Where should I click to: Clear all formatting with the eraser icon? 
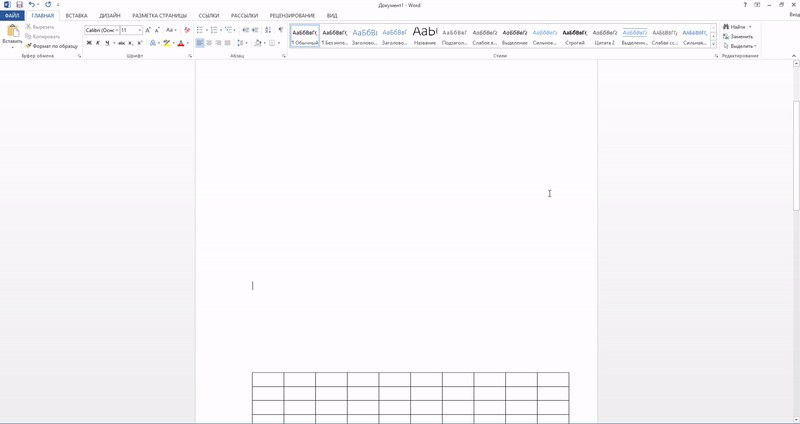[187, 30]
